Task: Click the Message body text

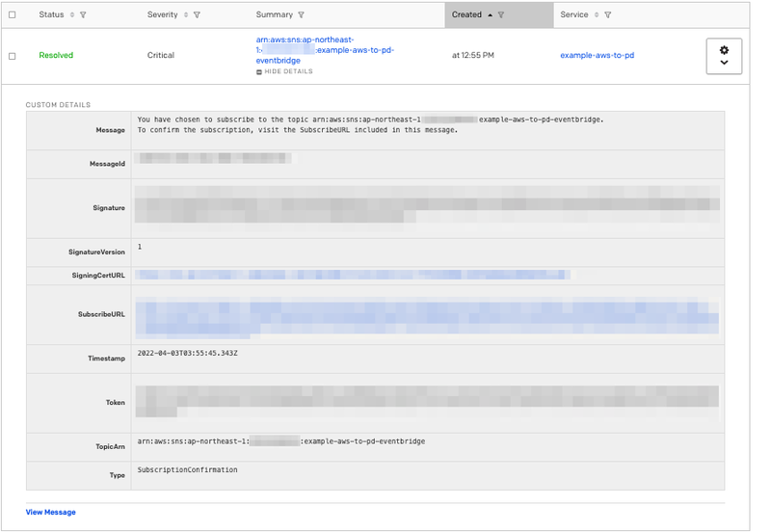Action: pos(370,124)
